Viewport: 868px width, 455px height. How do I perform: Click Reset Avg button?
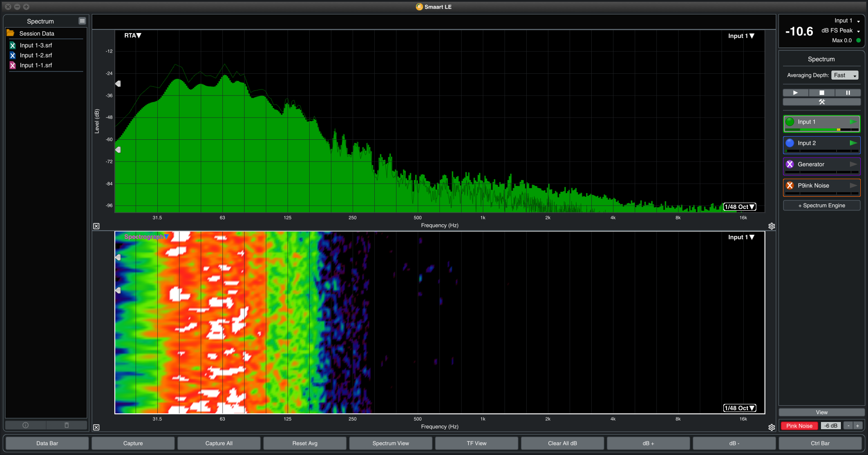(305, 443)
